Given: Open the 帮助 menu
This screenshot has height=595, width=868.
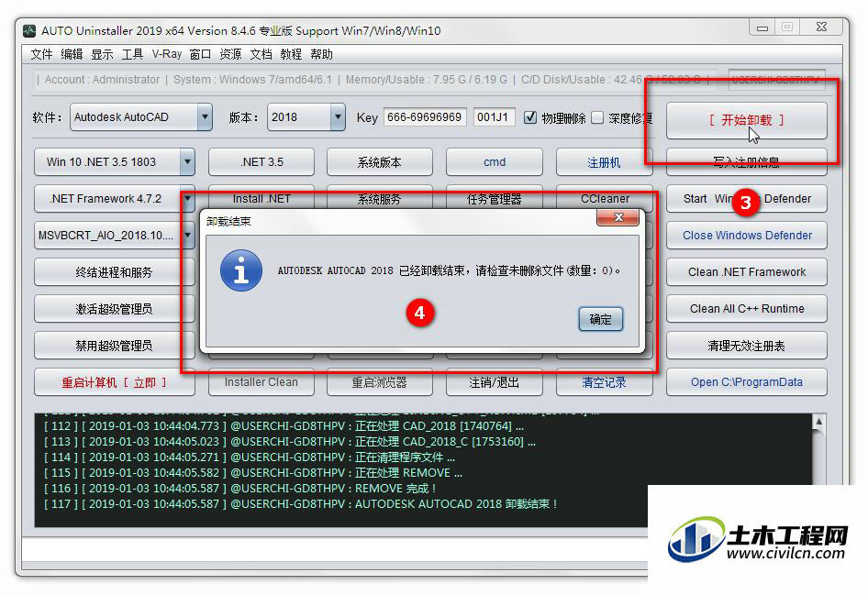Looking at the screenshot, I should tap(322, 54).
